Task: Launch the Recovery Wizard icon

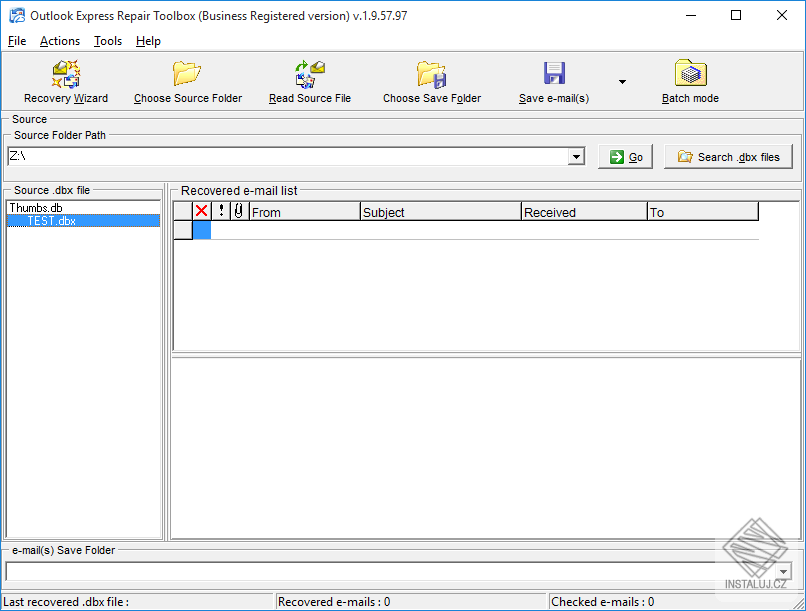Action: tap(66, 74)
